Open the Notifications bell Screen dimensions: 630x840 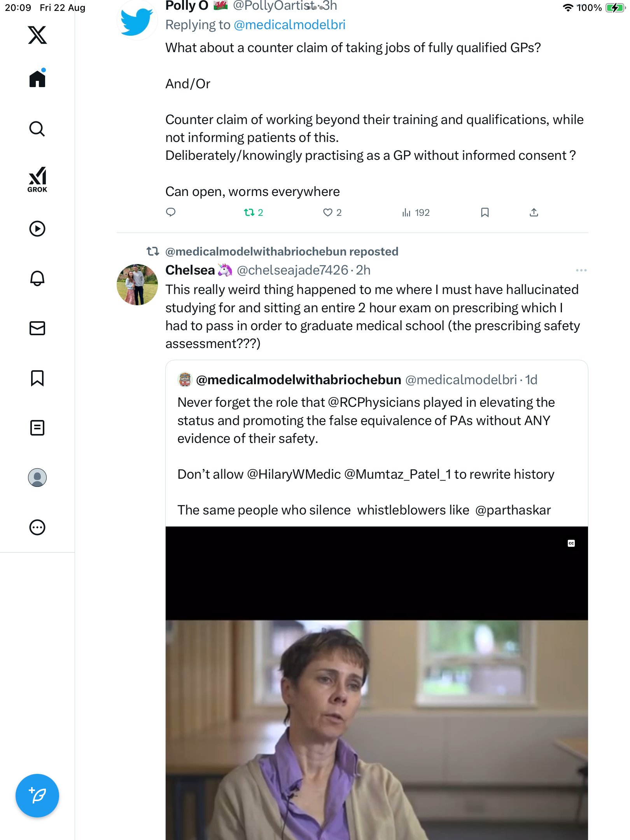(37, 278)
